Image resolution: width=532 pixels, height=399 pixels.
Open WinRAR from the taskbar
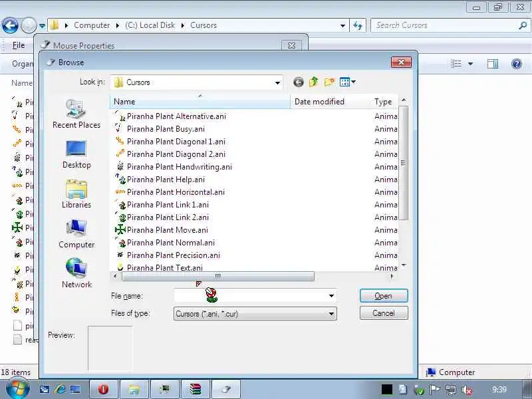[x=196, y=389]
